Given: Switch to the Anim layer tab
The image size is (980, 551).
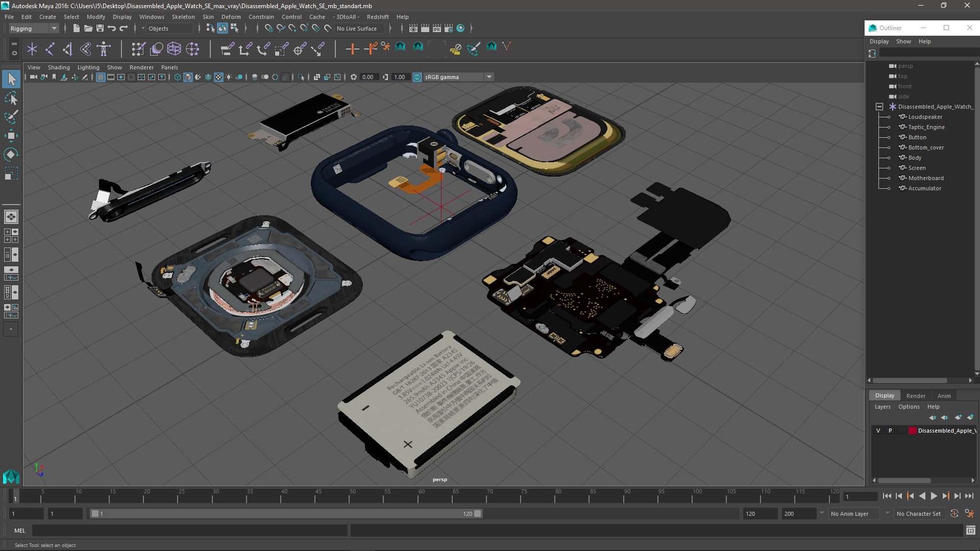Looking at the screenshot, I should point(944,396).
